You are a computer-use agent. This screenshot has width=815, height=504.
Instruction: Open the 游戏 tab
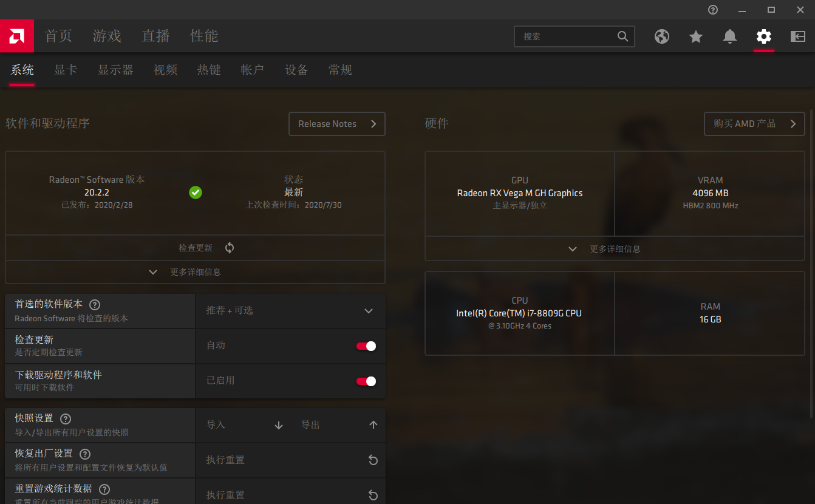click(107, 36)
